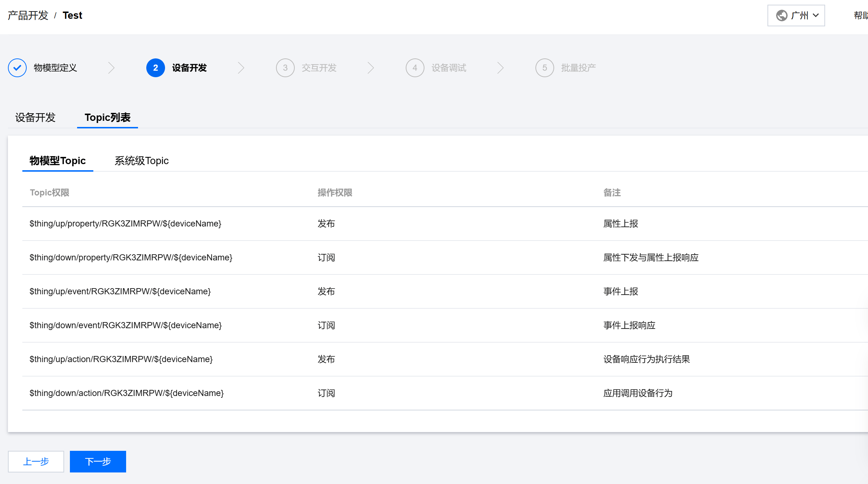The image size is (868, 484).
Task: Click the step 2 circle icon
Action: pyautogui.click(x=155, y=68)
